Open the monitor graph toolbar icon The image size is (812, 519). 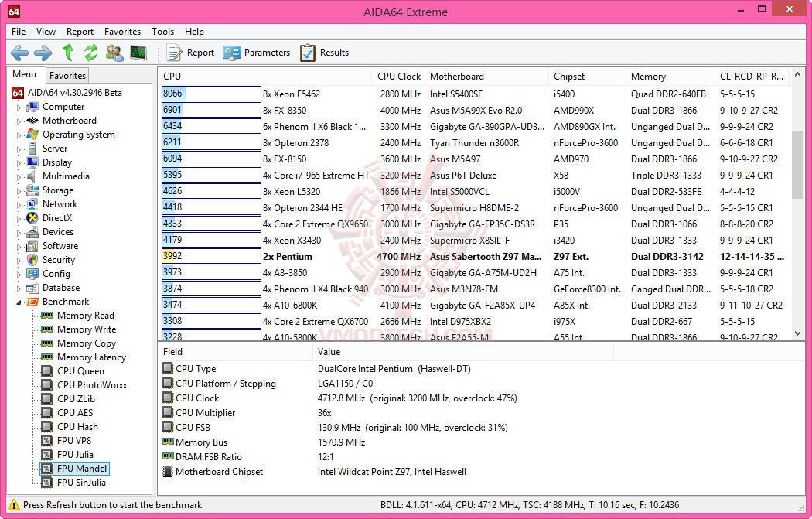pos(138,53)
